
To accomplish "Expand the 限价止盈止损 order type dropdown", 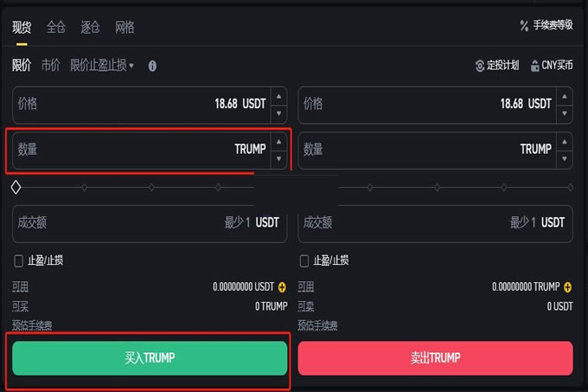I will 102,66.
